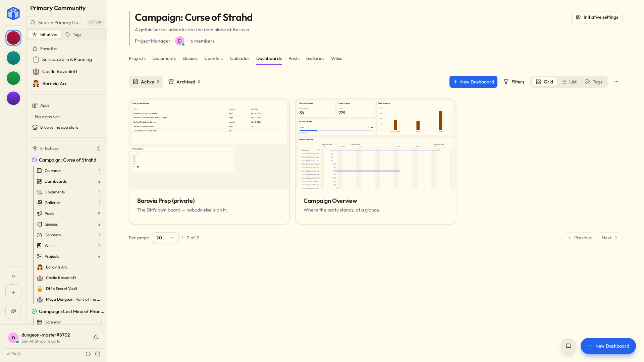Show Active dashboards
This screenshot has width=644, height=362.
(146, 82)
